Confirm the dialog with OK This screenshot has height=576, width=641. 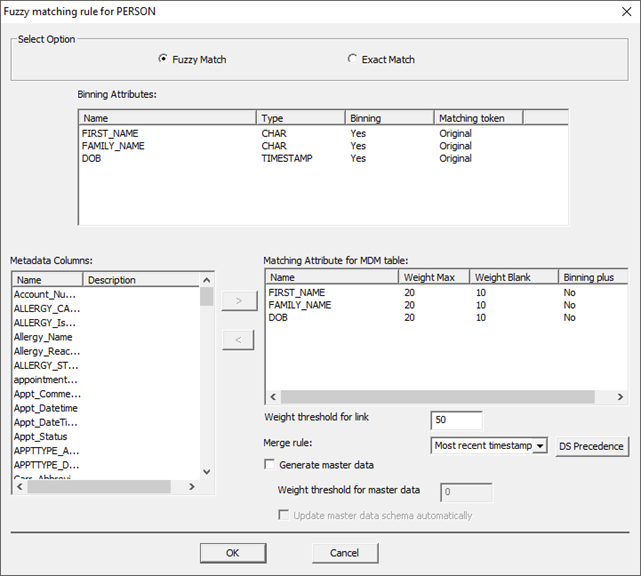233,553
